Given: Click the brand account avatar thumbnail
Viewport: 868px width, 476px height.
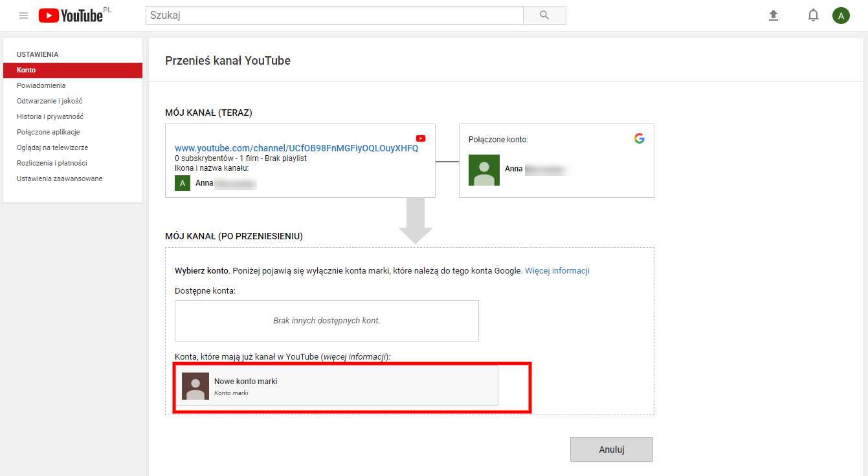Looking at the screenshot, I should click(x=195, y=386).
